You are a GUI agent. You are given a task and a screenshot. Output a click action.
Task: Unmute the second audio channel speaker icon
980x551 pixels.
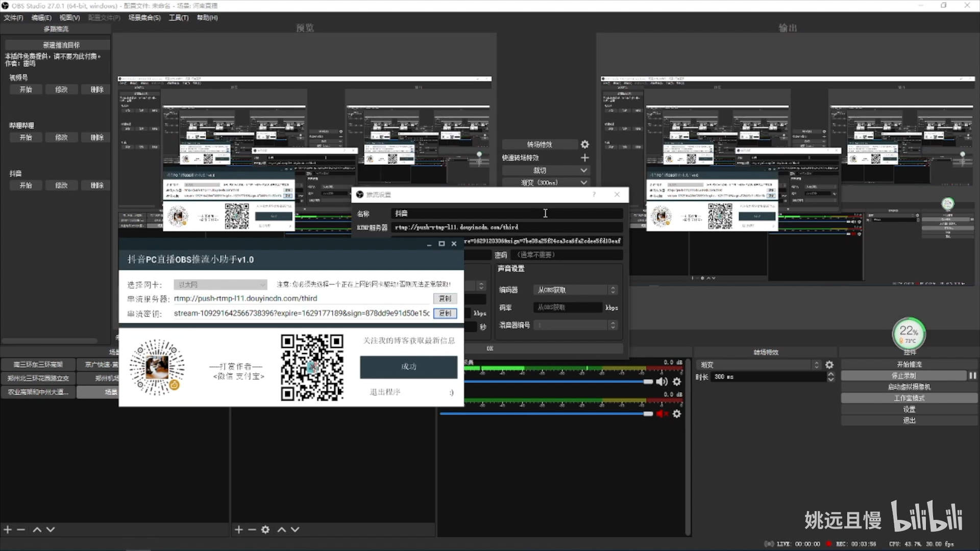tap(661, 414)
